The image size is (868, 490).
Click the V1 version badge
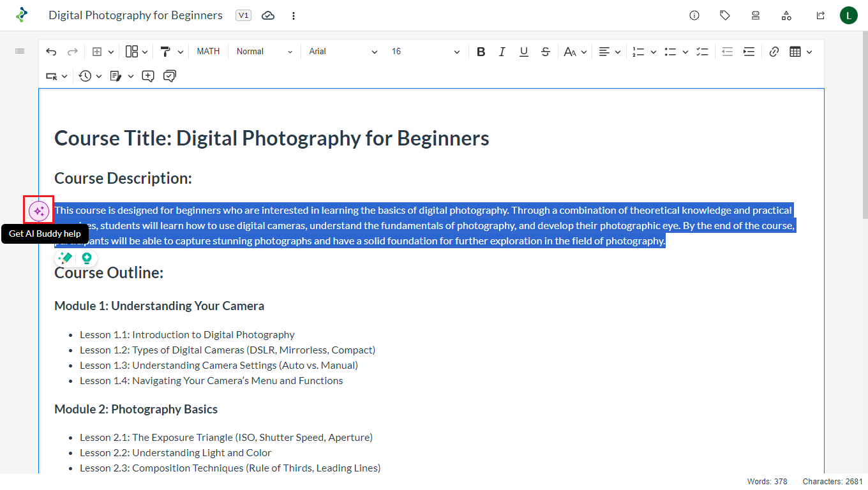tap(243, 15)
